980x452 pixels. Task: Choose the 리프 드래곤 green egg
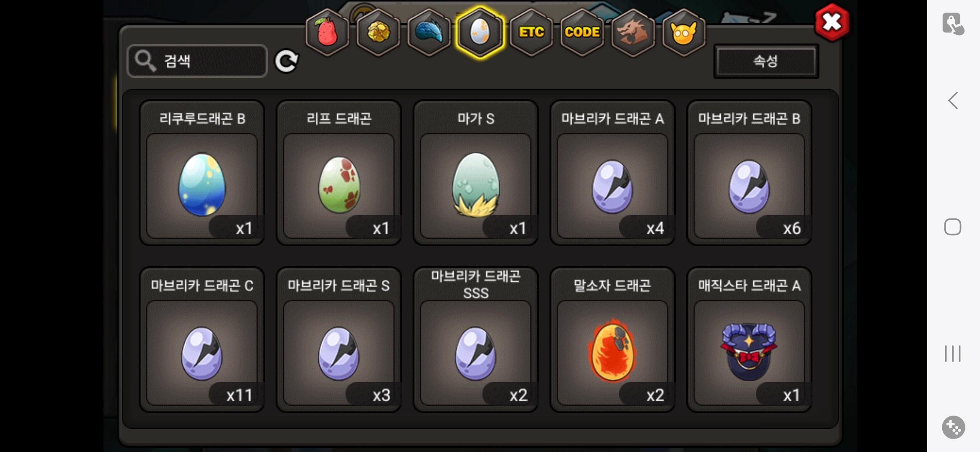click(x=339, y=172)
